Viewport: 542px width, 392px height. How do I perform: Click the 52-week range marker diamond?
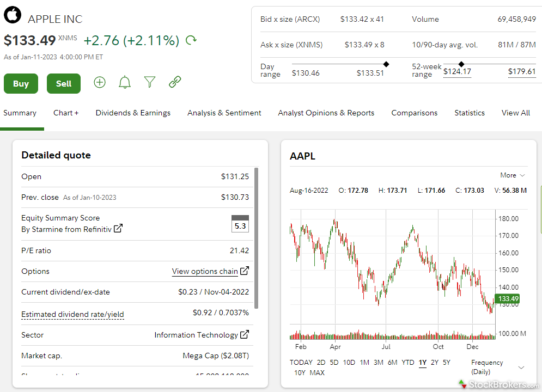click(461, 64)
